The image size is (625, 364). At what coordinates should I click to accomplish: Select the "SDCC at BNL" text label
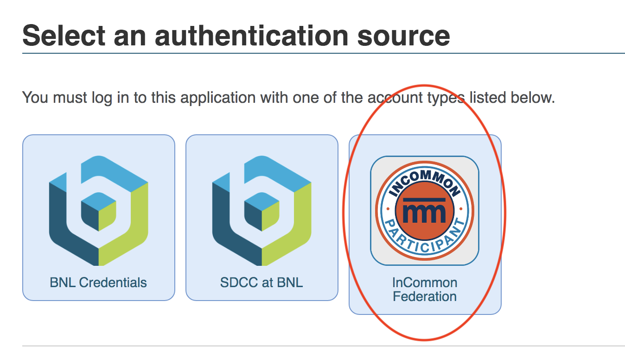[x=261, y=282]
